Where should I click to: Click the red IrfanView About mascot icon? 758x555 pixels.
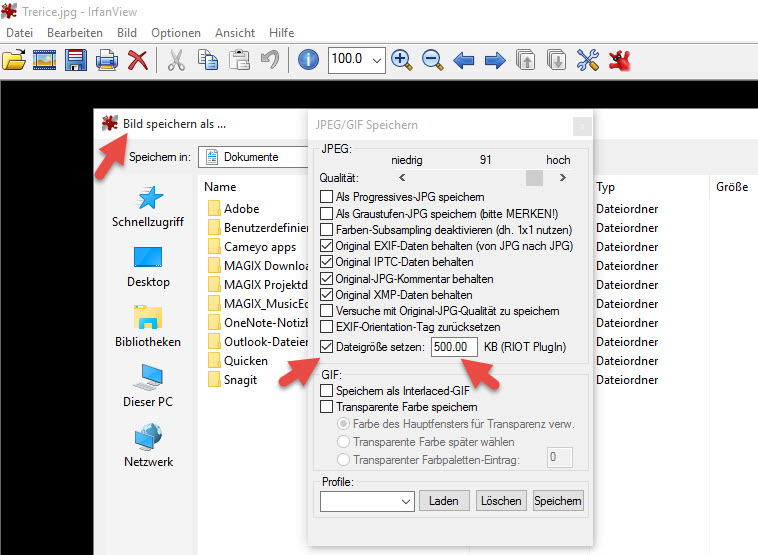[620, 60]
